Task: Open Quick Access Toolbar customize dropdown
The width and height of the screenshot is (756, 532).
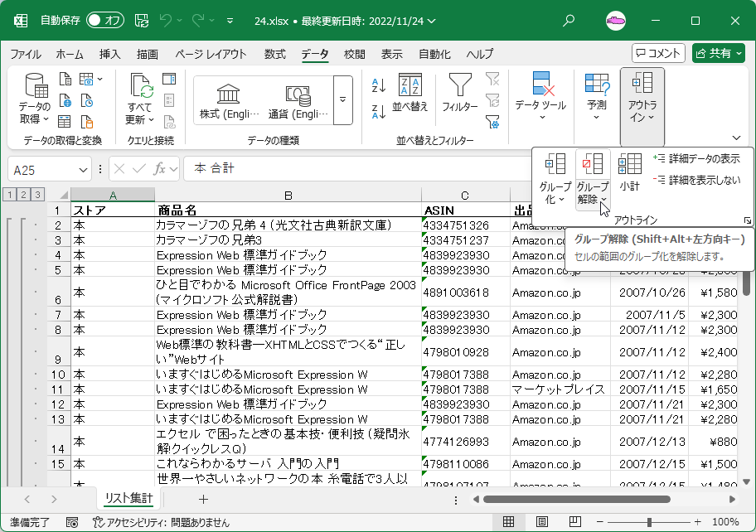Action: pyautogui.click(x=230, y=21)
